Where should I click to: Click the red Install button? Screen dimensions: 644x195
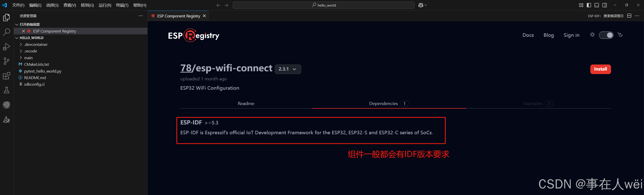pos(600,69)
